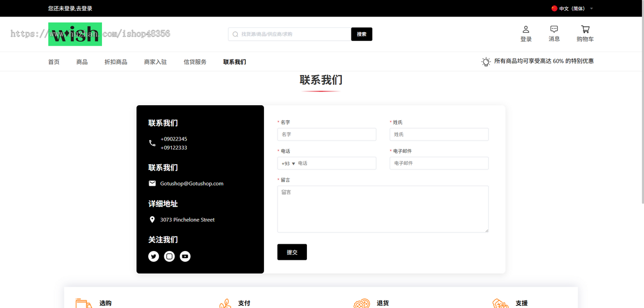Click the map pin address icon

pyautogui.click(x=152, y=219)
